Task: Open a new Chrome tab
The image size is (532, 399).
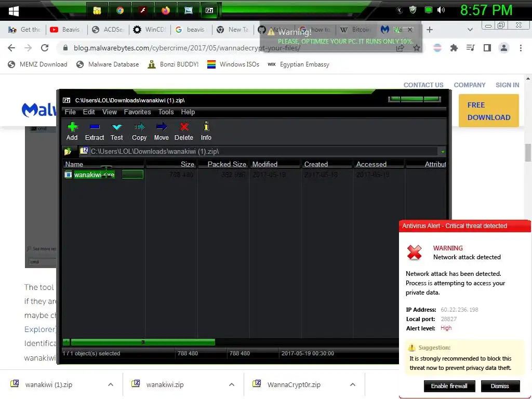Action: (x=430, y=30)
